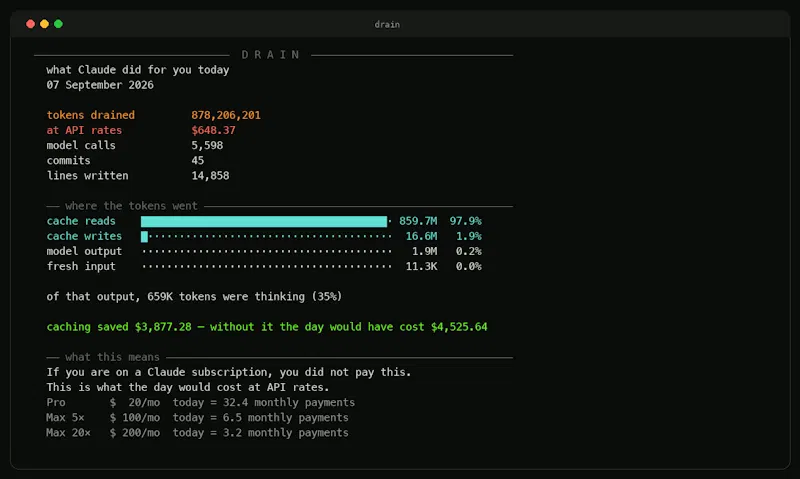Click the 'model output' label

[x=84, y=251]
